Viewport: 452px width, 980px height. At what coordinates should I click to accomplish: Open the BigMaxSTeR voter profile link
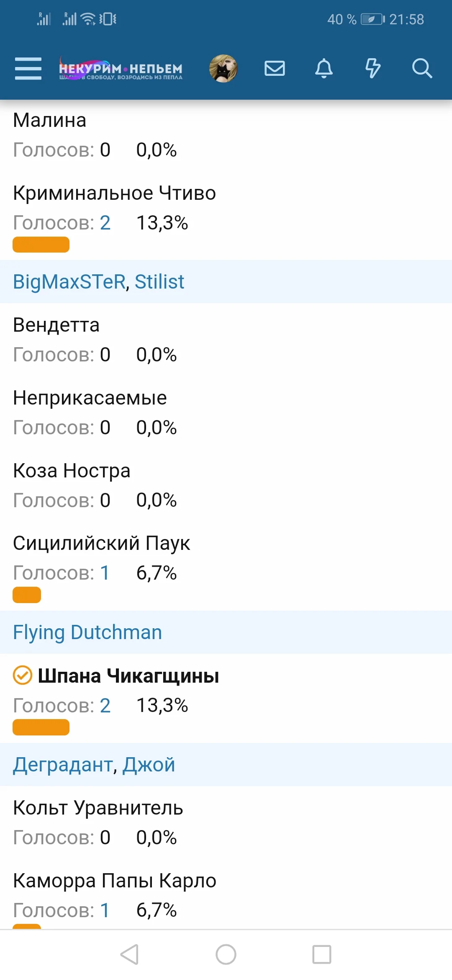coord(69,282)
